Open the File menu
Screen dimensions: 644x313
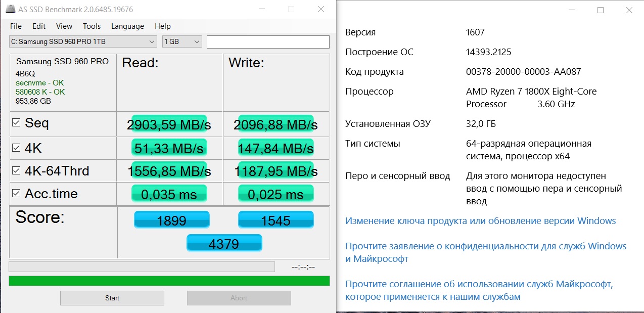[x=16, y=26]
